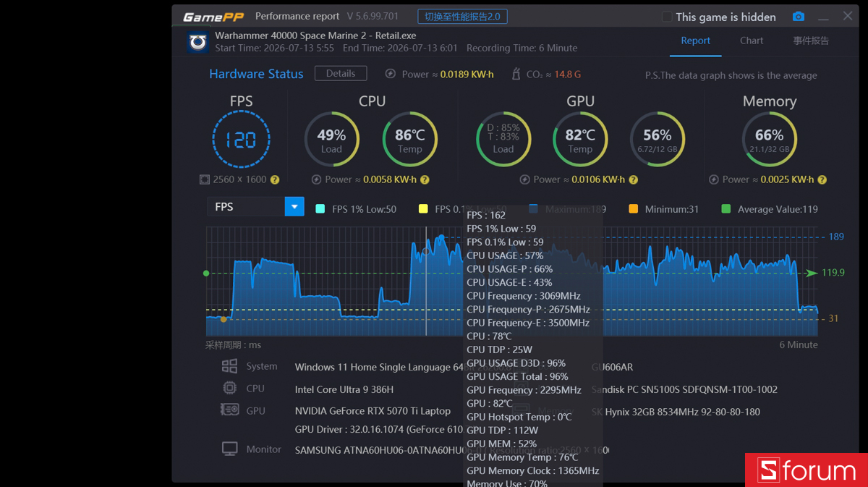This screenshot has height=487, width=868.
Task: Click the GPU card icon in system info
Action: pyautogui.click(x=229, y=410)
